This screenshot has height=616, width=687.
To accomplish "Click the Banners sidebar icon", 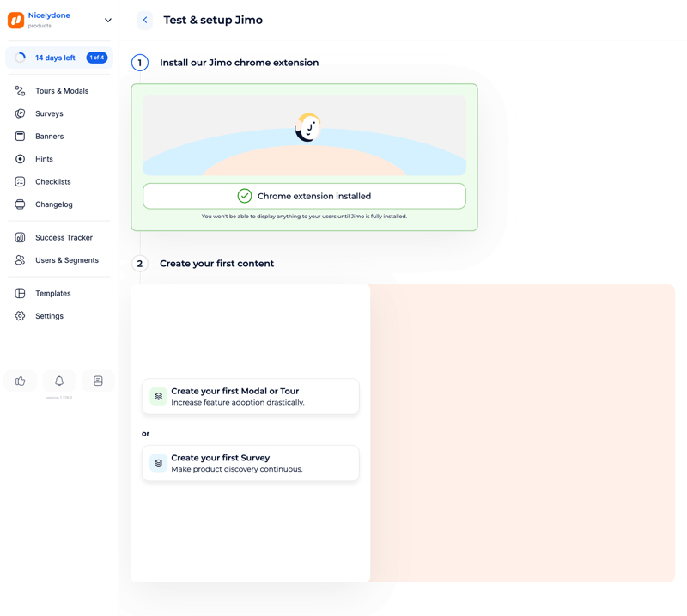I will [x=19, y=136].
